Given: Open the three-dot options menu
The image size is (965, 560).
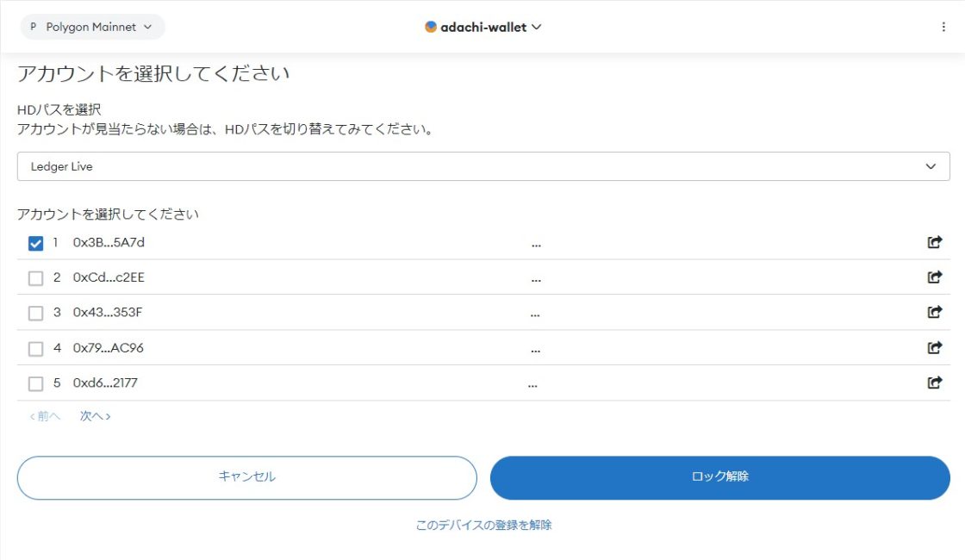Looking at the screenshot, I should (943, 27).
